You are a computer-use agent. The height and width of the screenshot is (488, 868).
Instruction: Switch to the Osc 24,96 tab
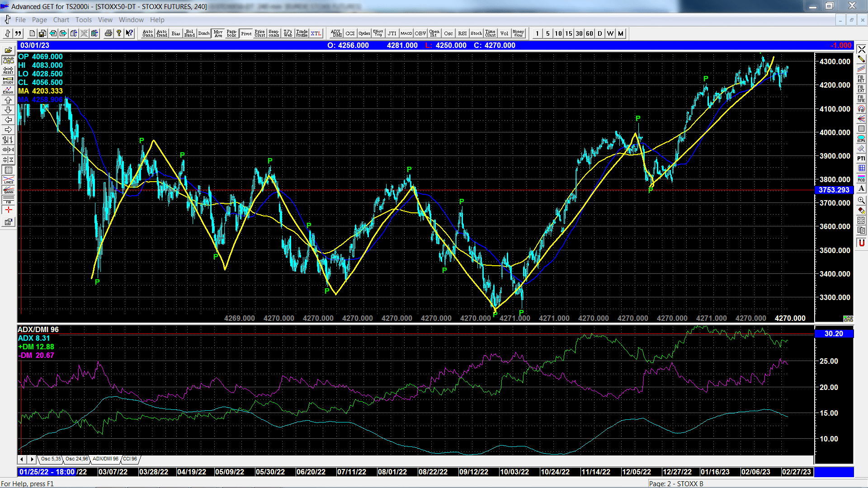pyautogui.click(x=76, y=459)
